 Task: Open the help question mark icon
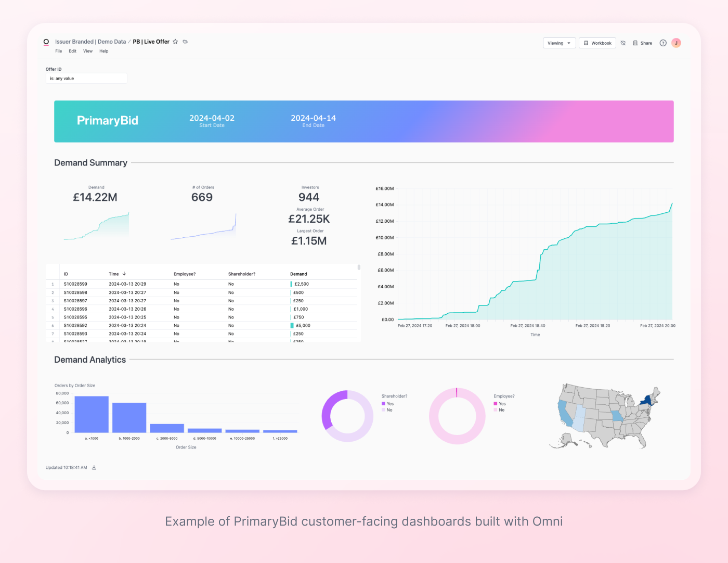point(663,43)
